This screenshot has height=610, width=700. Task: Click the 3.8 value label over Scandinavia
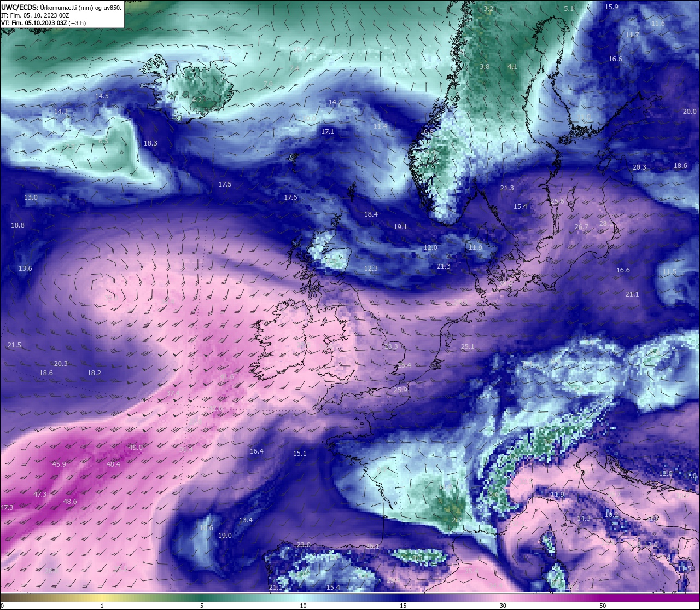[x=485, y=67]
